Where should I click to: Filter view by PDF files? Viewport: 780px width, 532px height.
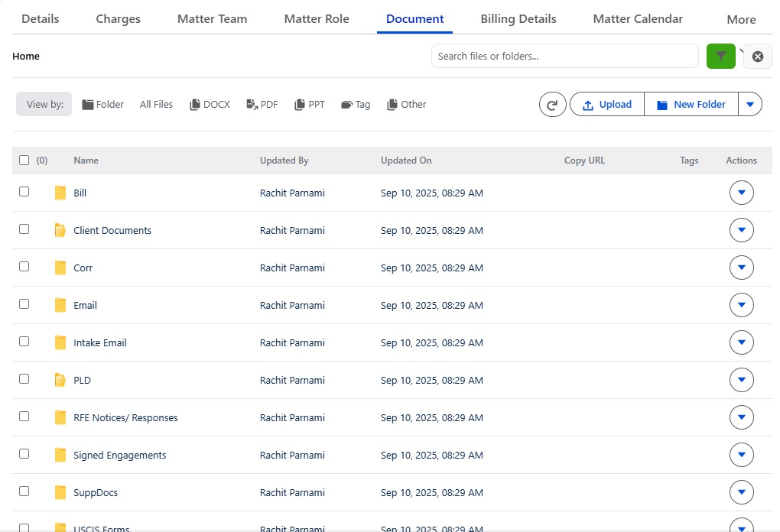pos(262,105)
